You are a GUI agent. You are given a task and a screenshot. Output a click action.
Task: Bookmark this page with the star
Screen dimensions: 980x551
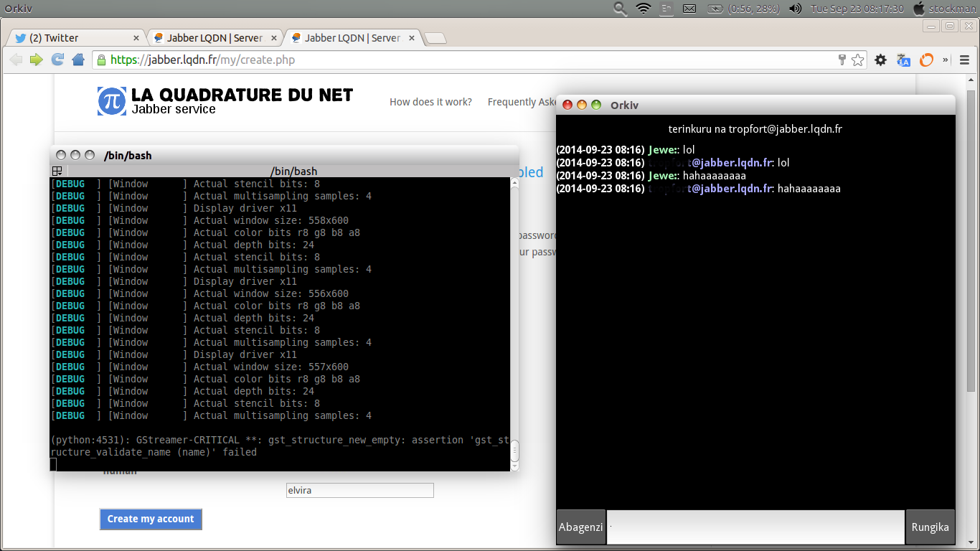tap(857, 60)
